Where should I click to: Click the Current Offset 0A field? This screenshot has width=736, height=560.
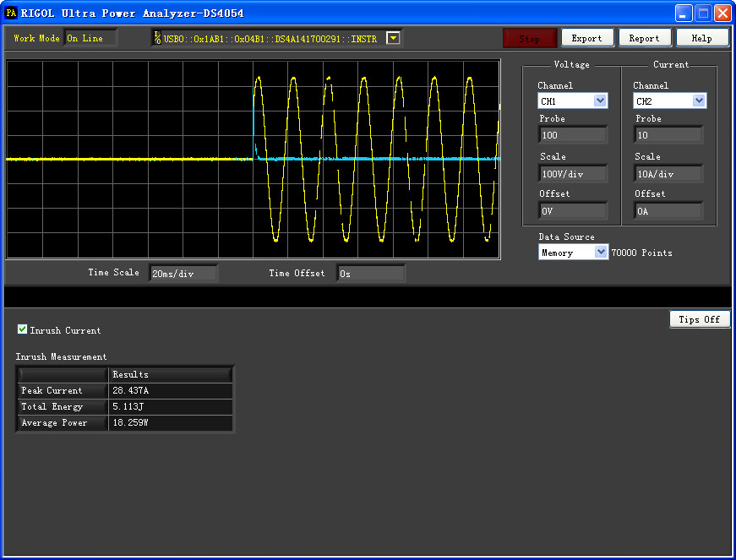point(669,211)
